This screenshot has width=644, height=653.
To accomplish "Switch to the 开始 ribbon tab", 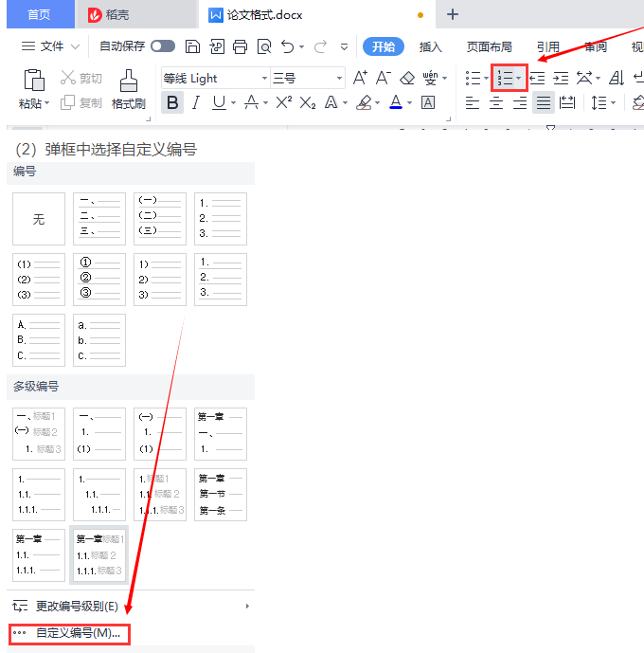I will [x=384, y=46].
